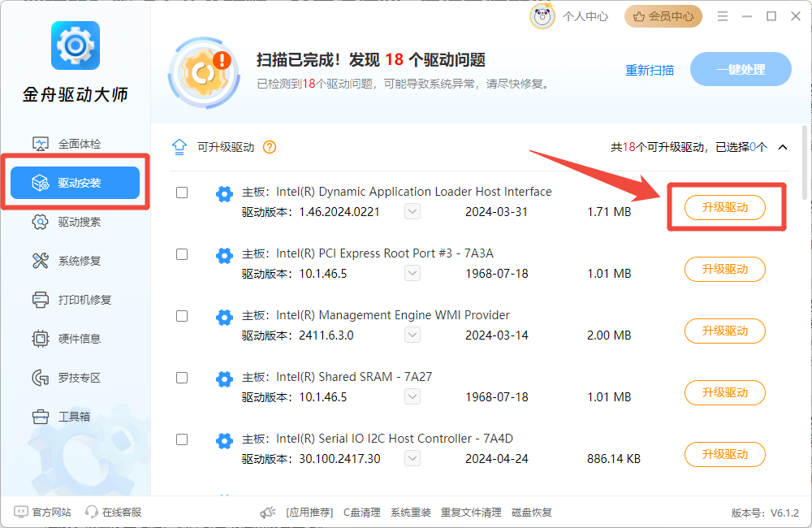Image resolution: width=812 pixels, height=528 pixels.
Task: Click the driver list vertical scrollbar
Action: 804,162
